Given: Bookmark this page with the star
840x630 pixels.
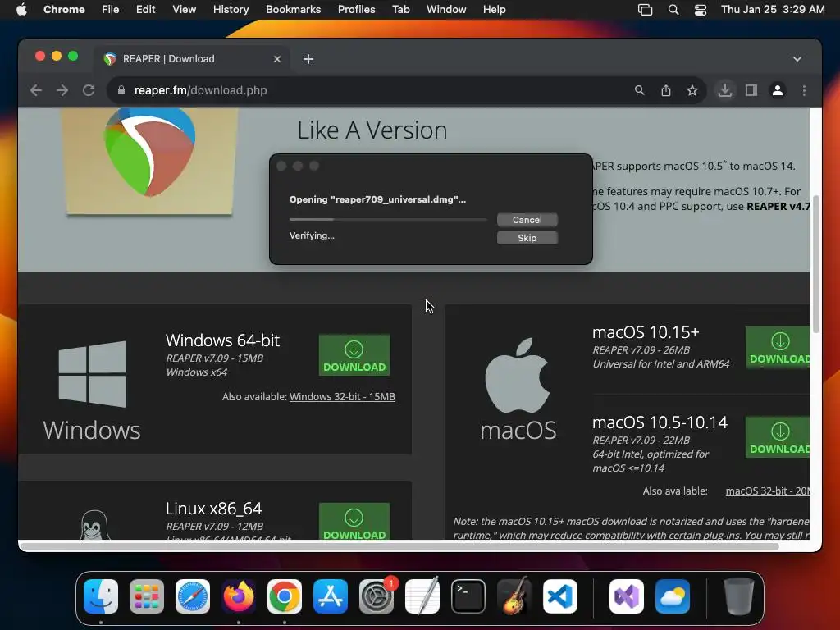Looking at the screenshot, I should coord(692,90).
